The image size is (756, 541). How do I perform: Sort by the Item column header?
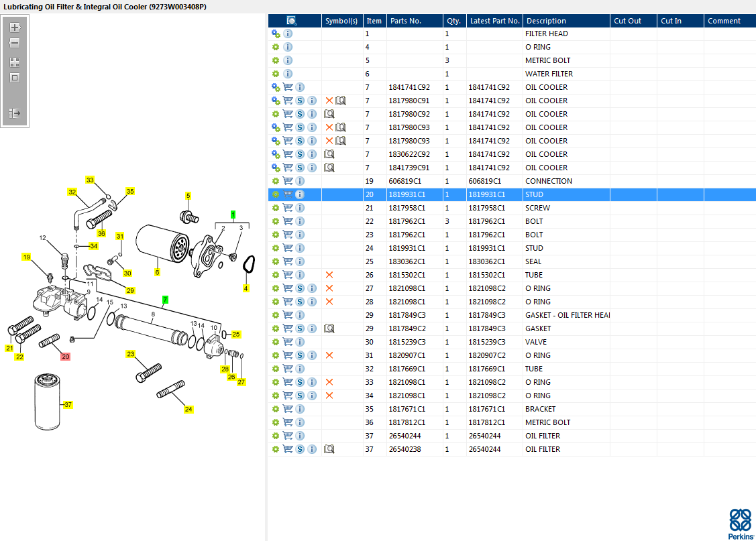point(374,21)
